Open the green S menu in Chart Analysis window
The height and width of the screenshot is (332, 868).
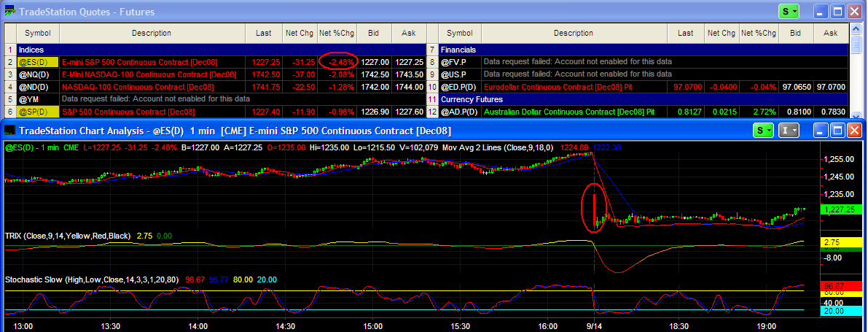[763, 131]
